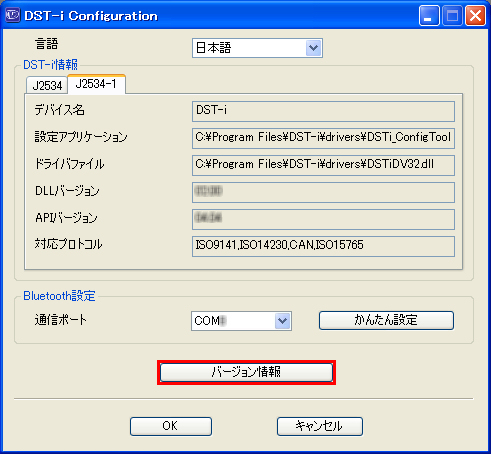Click the デバイス名 field showing DST-i
This screenshot has height=454, width=491.
[323, 111]
